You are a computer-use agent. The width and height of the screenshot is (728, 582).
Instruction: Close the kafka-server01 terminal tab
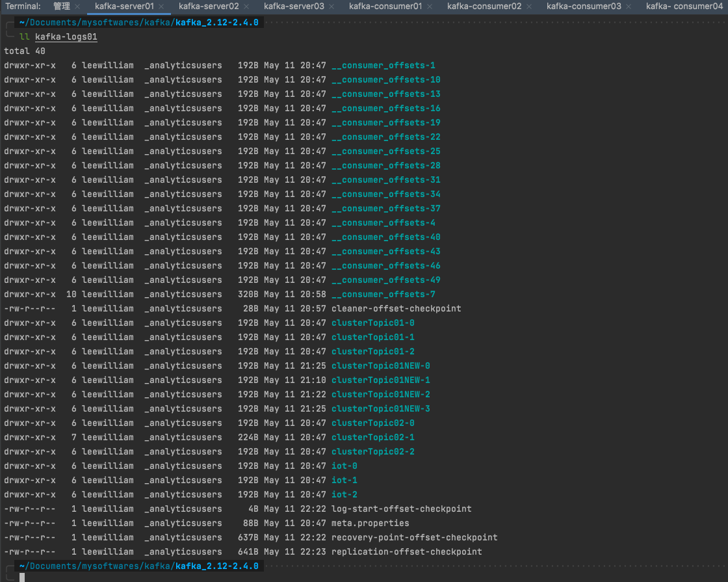pyautogui.click(x=161, y=7)
